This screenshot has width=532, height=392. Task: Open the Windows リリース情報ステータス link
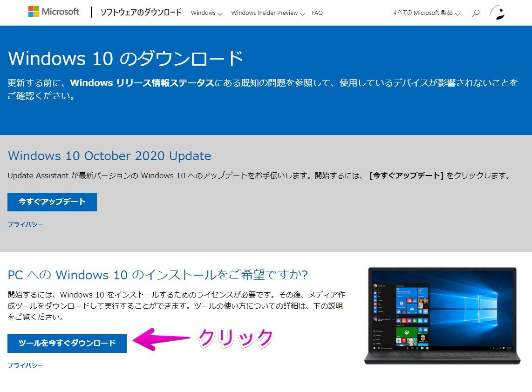[142, 83]
